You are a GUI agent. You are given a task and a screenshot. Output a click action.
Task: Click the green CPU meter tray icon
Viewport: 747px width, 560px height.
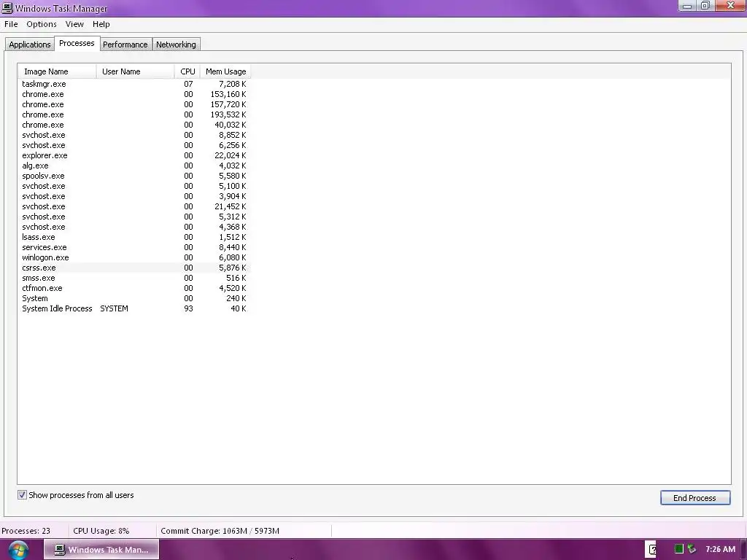(x=679, y=549)
